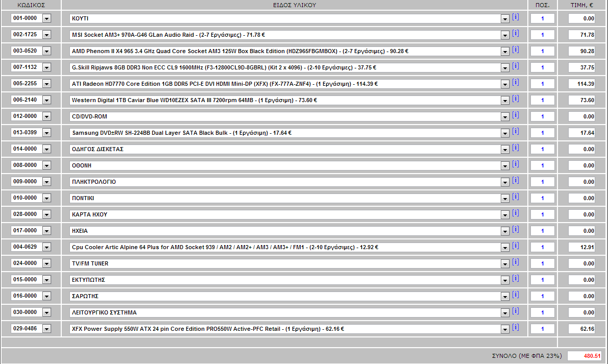Open the ATI Radeon HD7770 item dropdown
This screenshot has width=608, height=364.
505,84
